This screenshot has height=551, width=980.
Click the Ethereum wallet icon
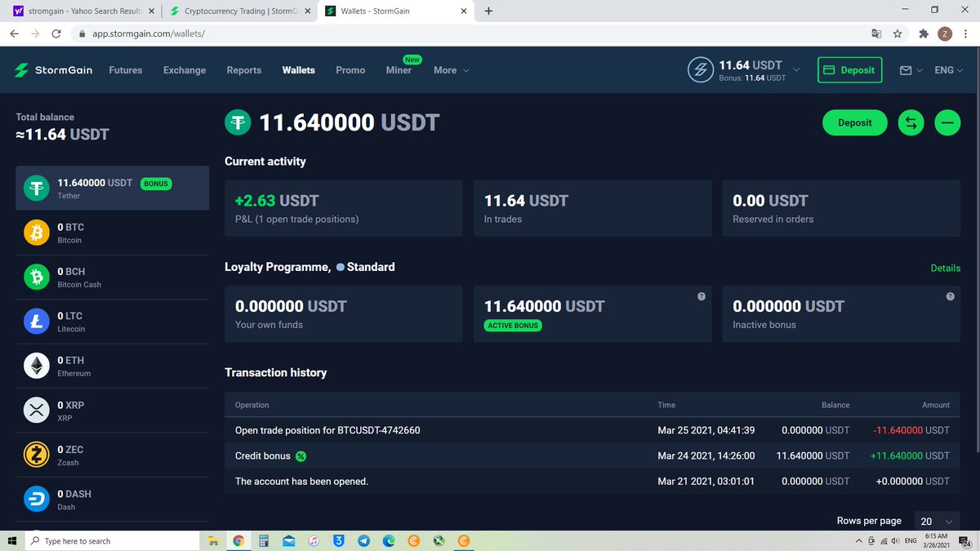tap(36, 365)
